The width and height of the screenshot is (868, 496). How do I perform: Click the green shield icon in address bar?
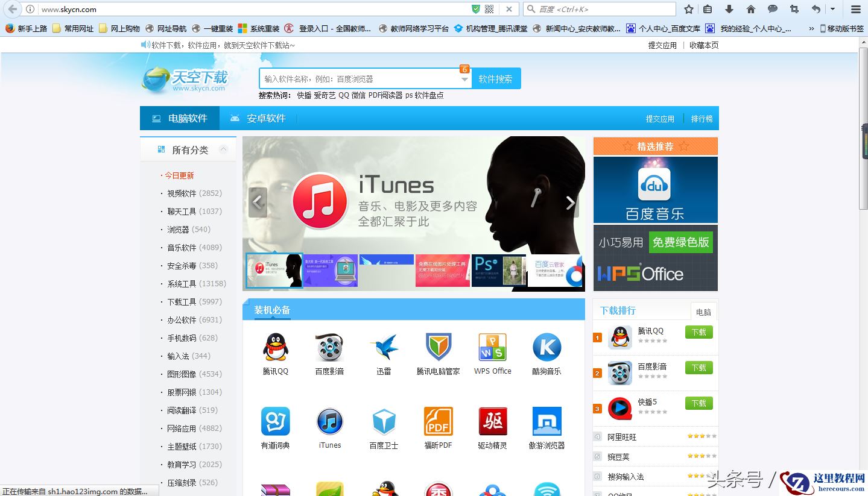(x=476, y=9)
